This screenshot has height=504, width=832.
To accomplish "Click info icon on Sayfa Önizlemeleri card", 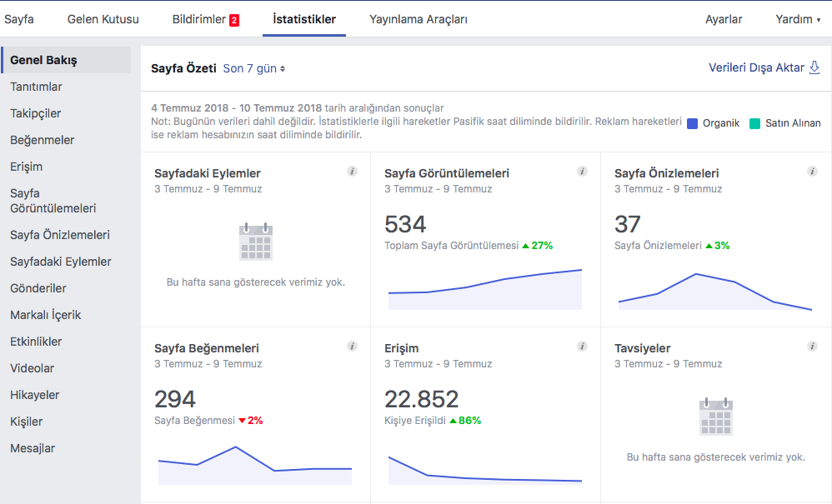I will pyautogui.click(x=812, y=171).
